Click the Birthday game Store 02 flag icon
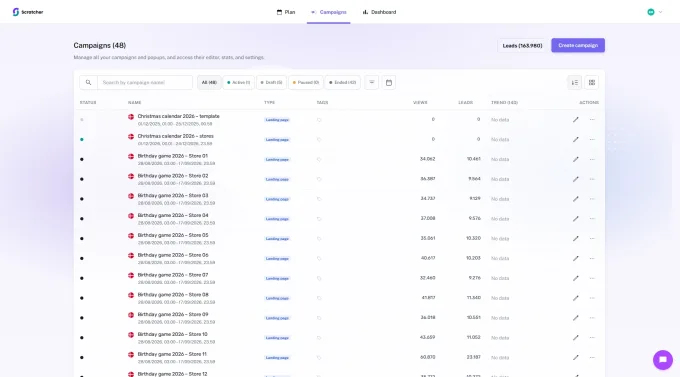Screen dimensions: 680x377 (x=131, y=176)
